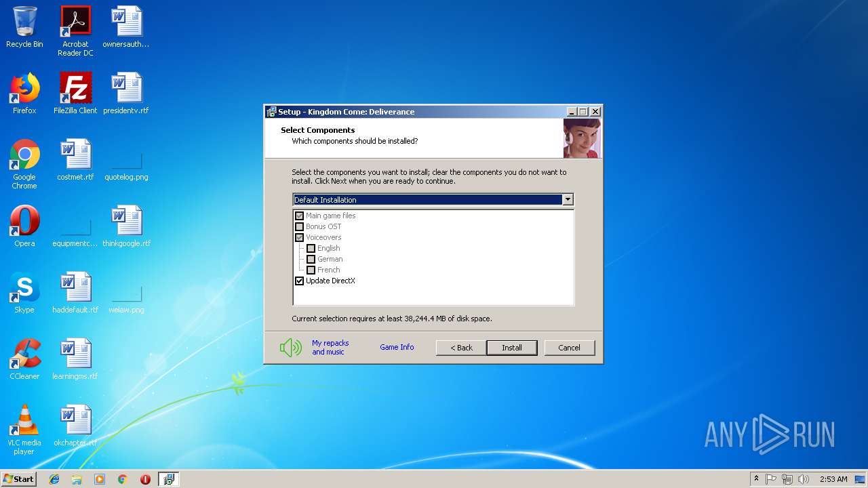Go back with the Back button

click(462, 348)
